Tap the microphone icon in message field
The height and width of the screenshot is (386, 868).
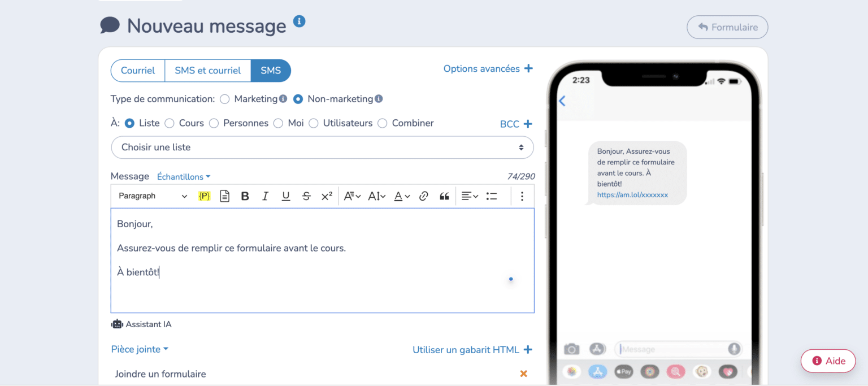(734, 349)
